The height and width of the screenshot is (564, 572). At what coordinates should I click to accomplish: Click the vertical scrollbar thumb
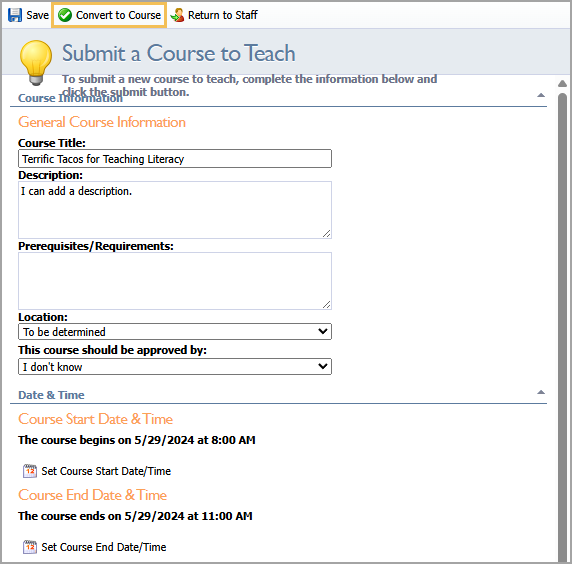(563, 328)
